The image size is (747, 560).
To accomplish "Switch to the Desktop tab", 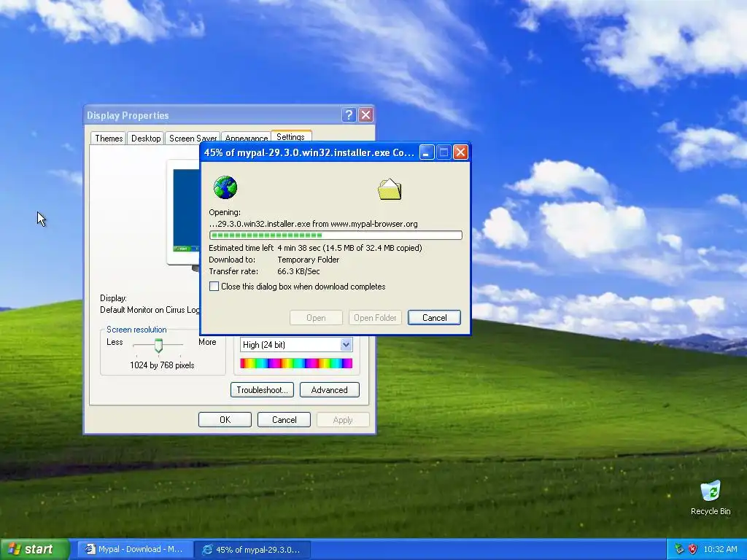I will point(146,138).
